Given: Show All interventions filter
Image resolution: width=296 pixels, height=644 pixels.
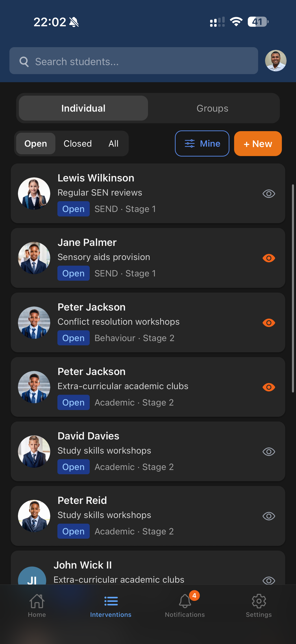Looking at the screenshot, I should 113,143.
